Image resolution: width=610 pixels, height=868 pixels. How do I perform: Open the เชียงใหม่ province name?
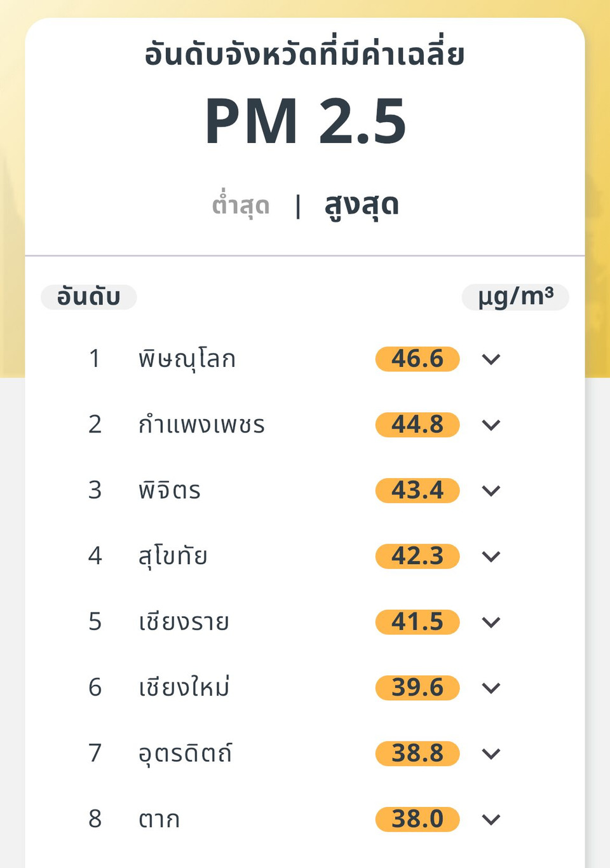click(x=184, y=687)
